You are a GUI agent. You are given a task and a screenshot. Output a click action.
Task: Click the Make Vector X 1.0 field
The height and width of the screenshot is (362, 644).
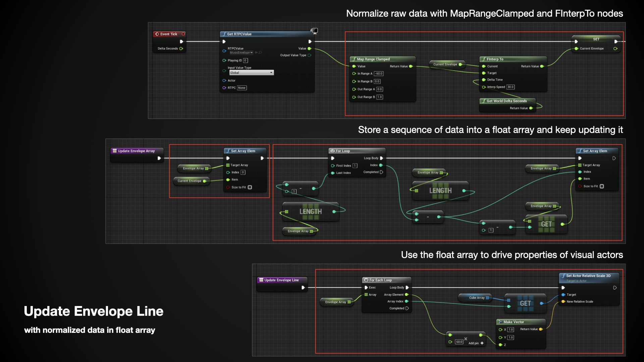pos(511,330)
